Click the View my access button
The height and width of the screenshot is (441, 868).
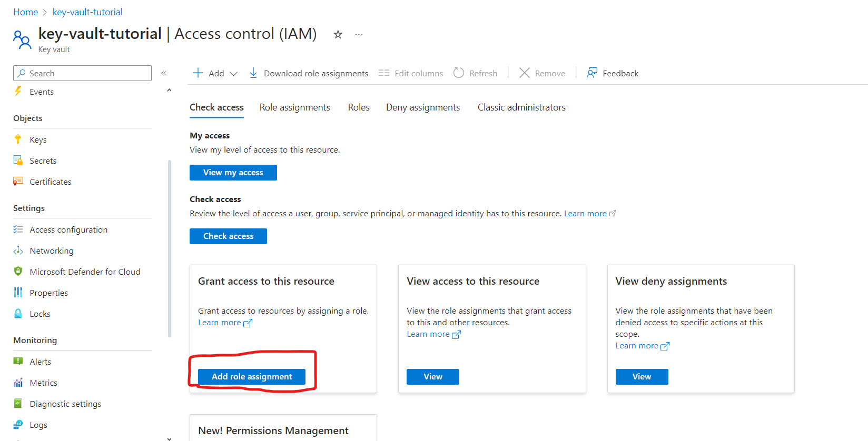(x=233, y=173)
